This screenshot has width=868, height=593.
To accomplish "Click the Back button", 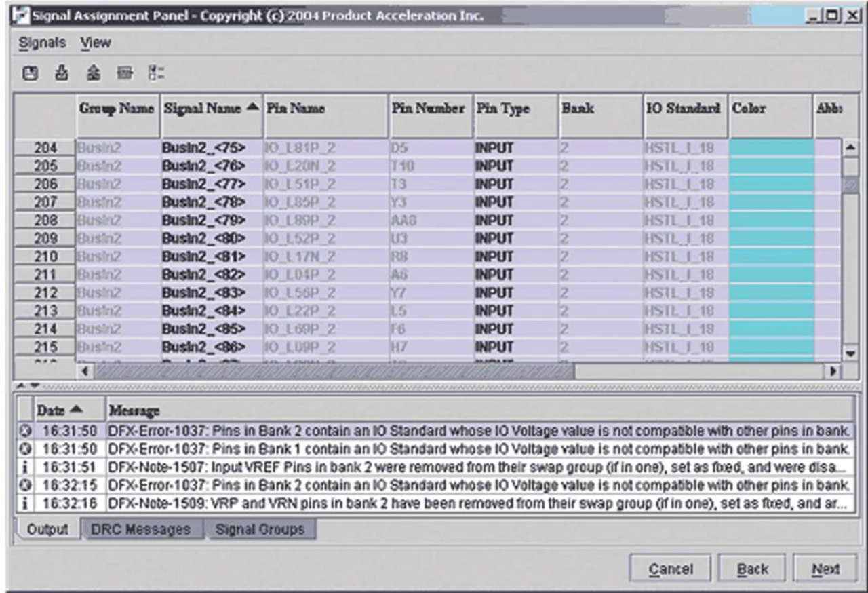I will tap(752, 569).
